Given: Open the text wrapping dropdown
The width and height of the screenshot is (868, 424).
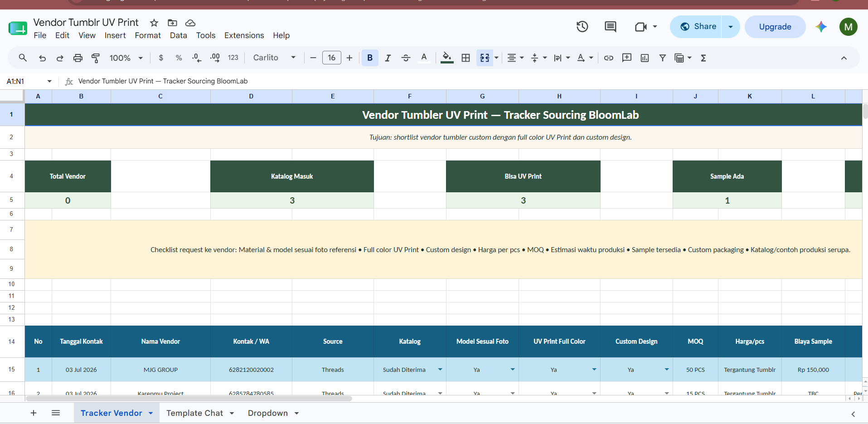Looking at the screenshot, I should coord(562,58).
